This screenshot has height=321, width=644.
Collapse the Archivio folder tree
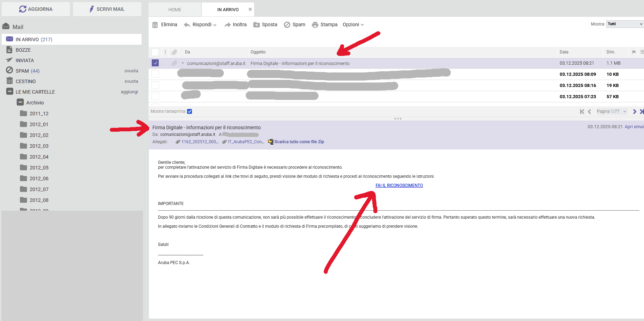click(x=20, y=103)
